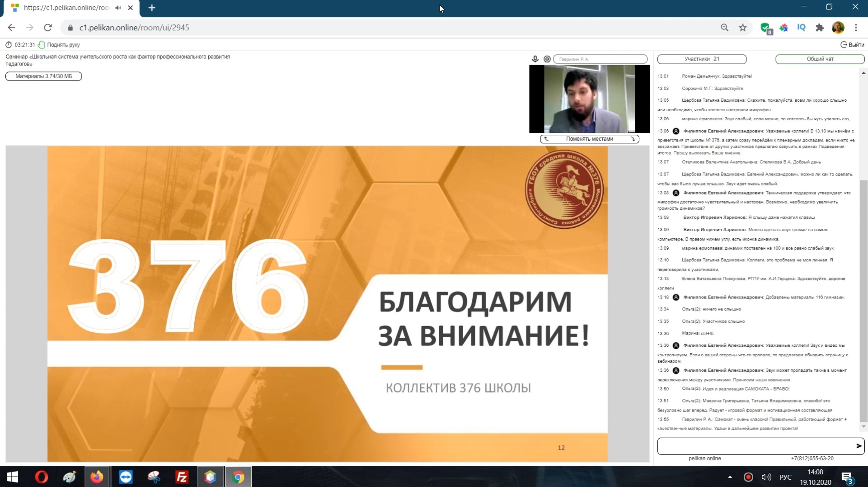This screenshot has height=487, width=868.
Task: Click the address bar URL c1.pelikan.online
Action: click(x=134, y=28)
